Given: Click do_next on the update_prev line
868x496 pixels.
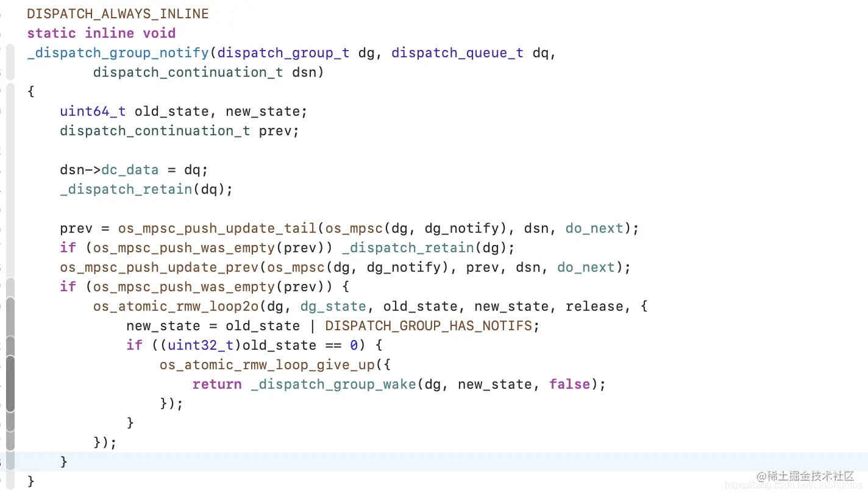Looking at the screenshot, I should point(586,267).
